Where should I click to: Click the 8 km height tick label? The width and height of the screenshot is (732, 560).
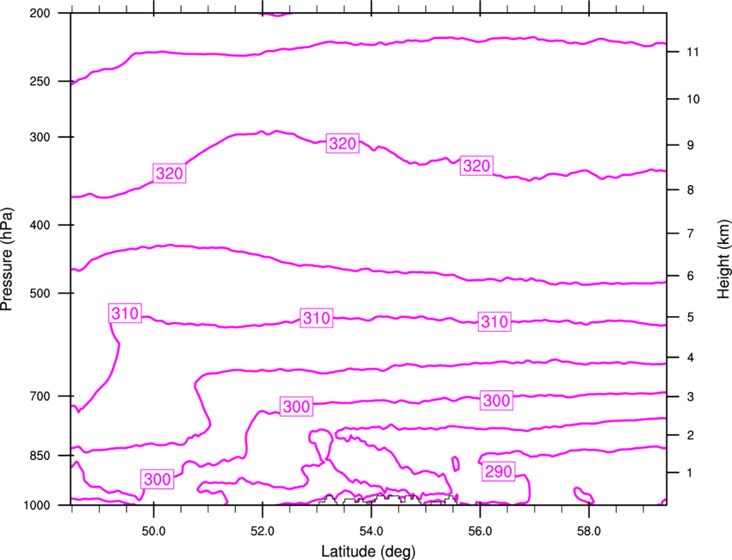[691, 190]
